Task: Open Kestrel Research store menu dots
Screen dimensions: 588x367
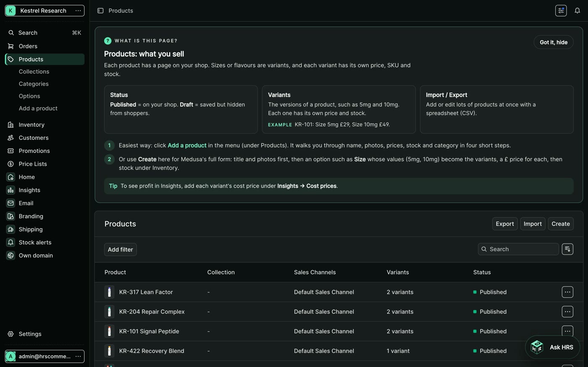Action: (x=78, y=10)
